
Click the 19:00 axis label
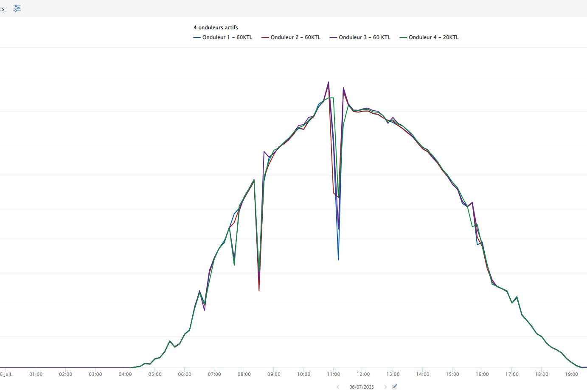tap(571, 374)
